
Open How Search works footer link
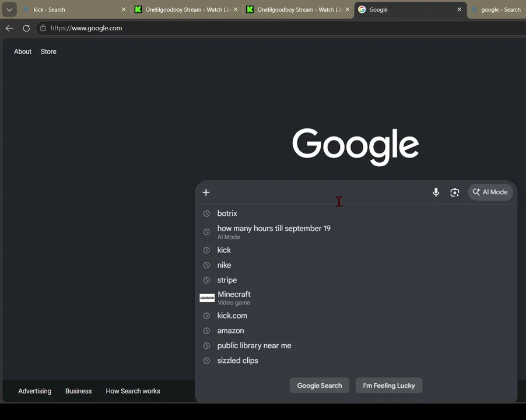pyautogui.click(x=133, y=391)
